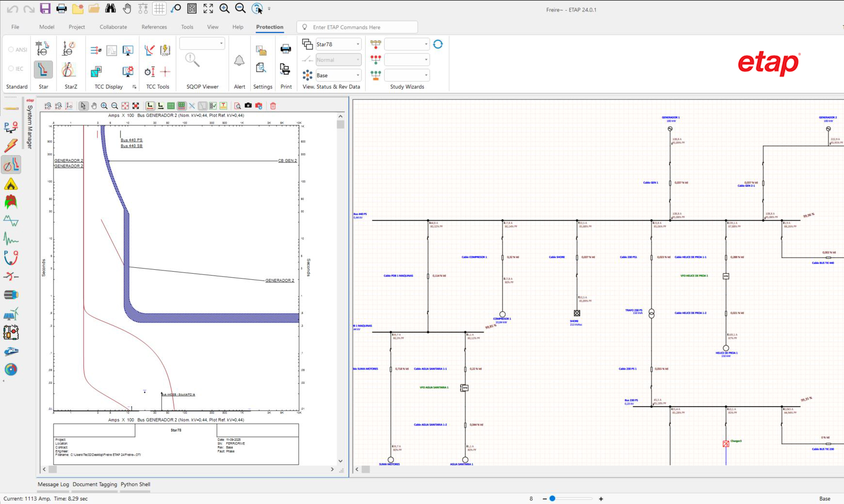Toggle the curve display button in the TCC toolbar
The width and height of the screenshot is (844, 504).
[x=202, y=105]
